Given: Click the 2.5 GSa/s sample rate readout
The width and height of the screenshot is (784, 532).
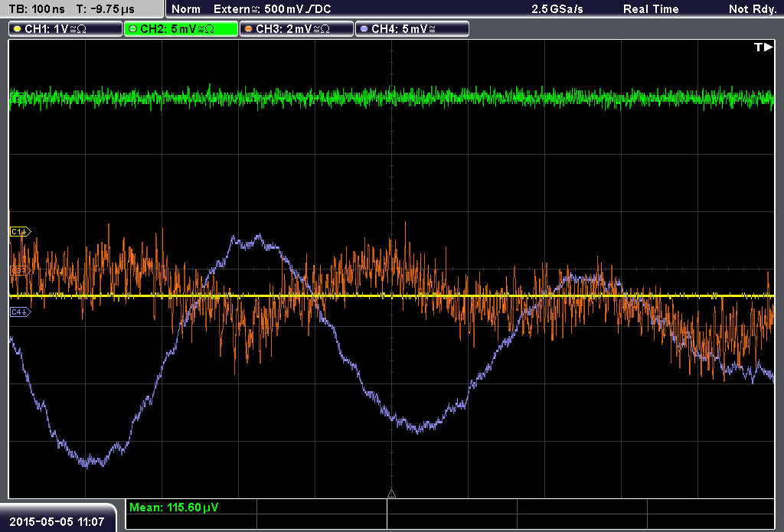Looking at the screenshot, I should click(557, 9).
